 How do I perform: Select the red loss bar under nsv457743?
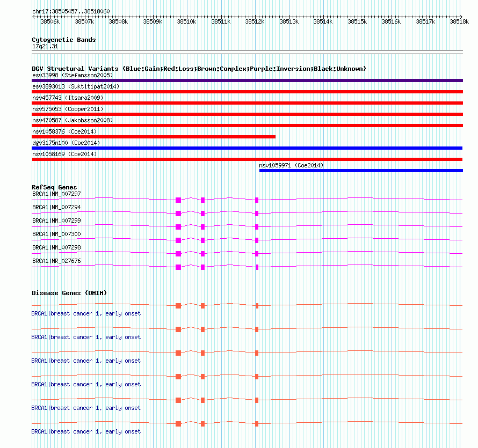247,103
